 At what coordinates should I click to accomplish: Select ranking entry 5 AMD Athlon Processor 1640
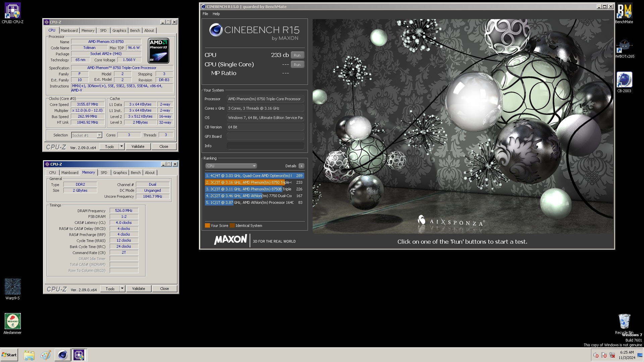[x=255, y=202]
